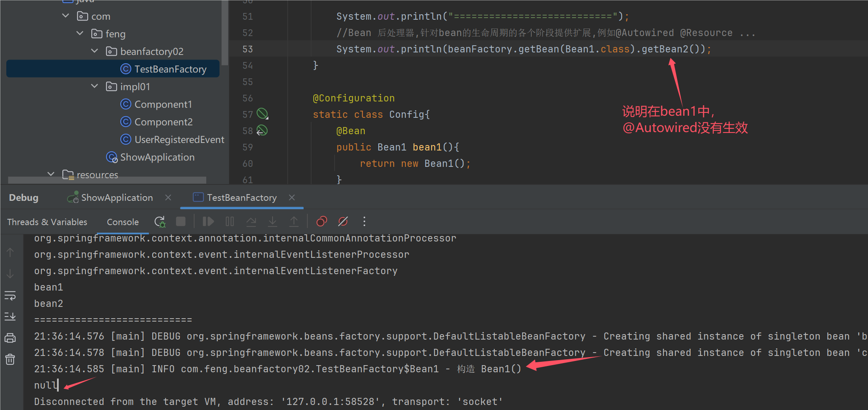Click the 'null' output line in console

46,385
